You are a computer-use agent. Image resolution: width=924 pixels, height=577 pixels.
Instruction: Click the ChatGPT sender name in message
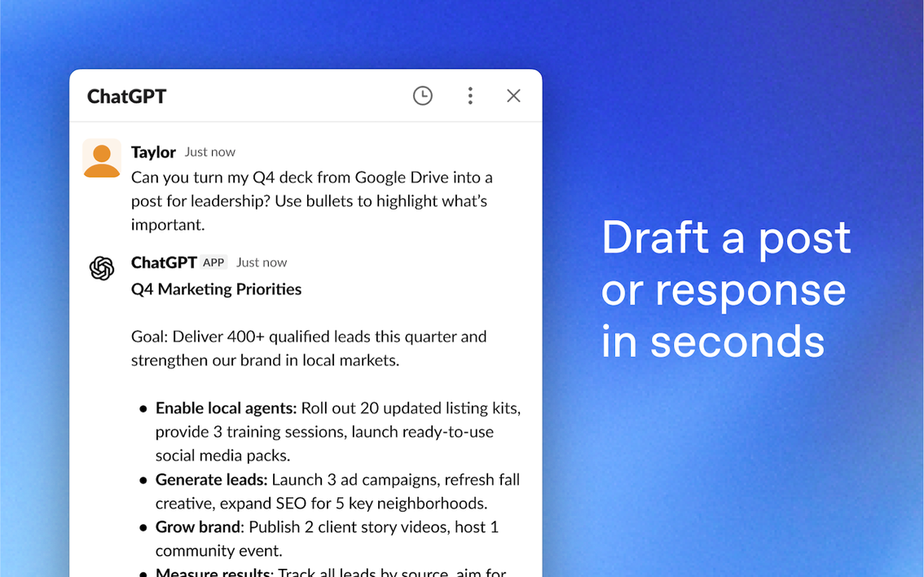point(164,262)
